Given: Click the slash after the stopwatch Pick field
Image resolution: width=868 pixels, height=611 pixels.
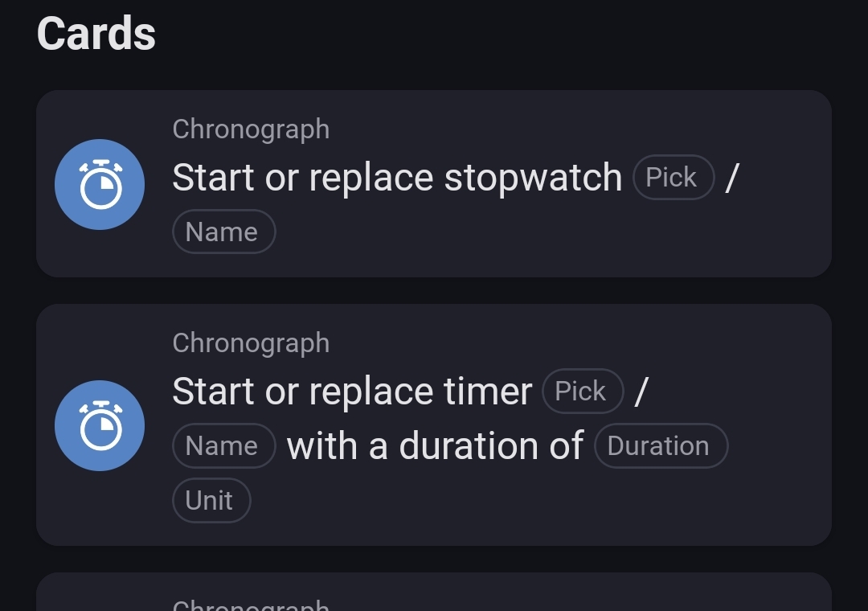Looking at the screenshot, I should click(732, 178).
